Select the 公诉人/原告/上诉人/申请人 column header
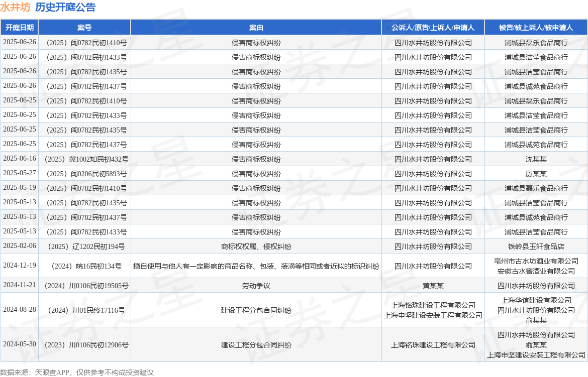Screen dimensions: 588x377 [433, 27]
